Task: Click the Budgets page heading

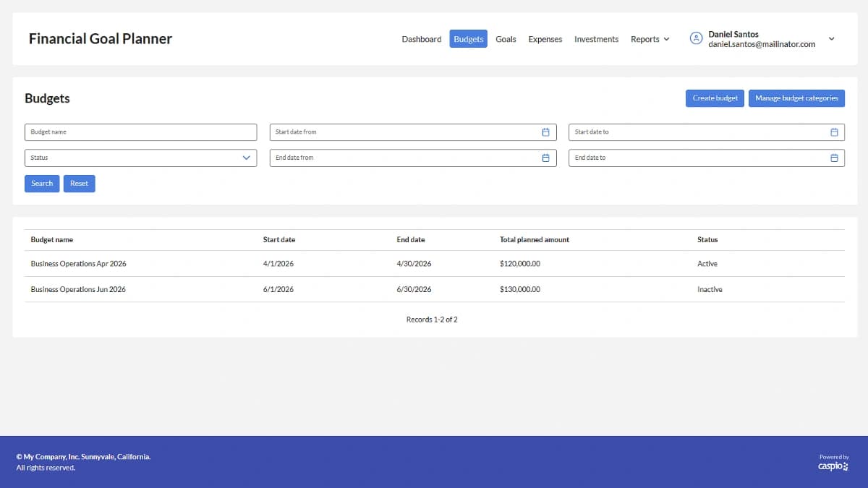Action: pyautogui.click(x=47, y=98)
